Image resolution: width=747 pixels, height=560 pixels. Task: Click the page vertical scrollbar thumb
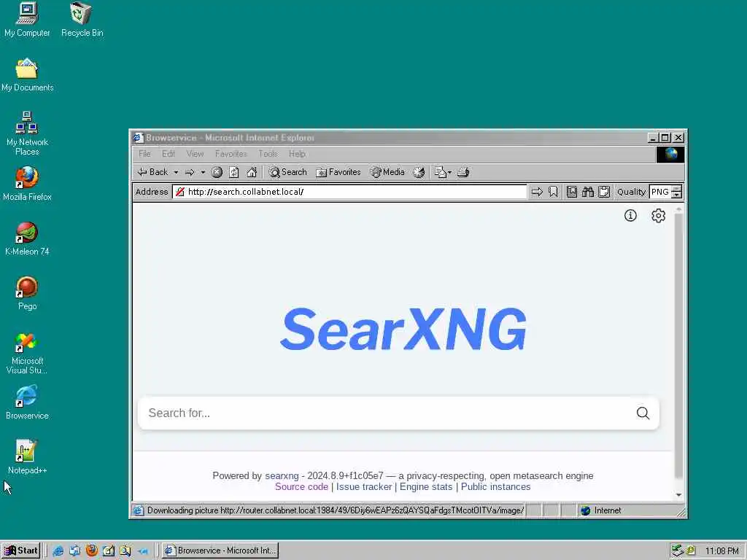coord(679,346)
